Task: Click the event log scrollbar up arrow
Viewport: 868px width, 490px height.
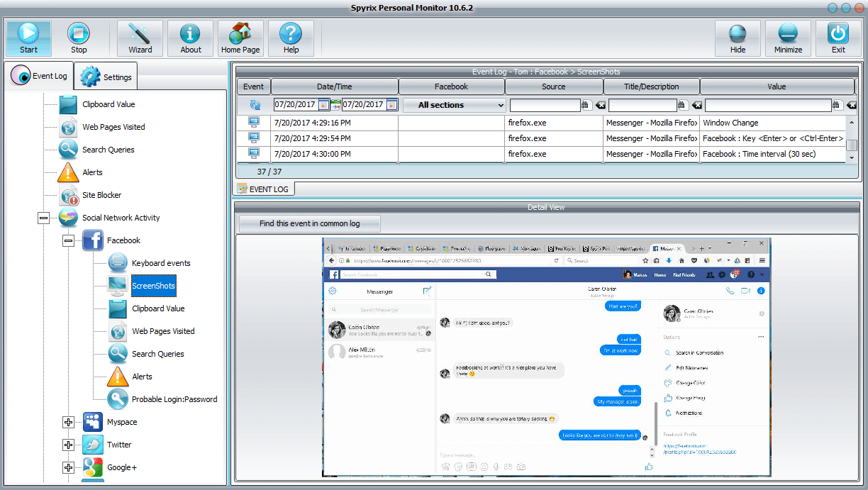Action: coord(852,121)
